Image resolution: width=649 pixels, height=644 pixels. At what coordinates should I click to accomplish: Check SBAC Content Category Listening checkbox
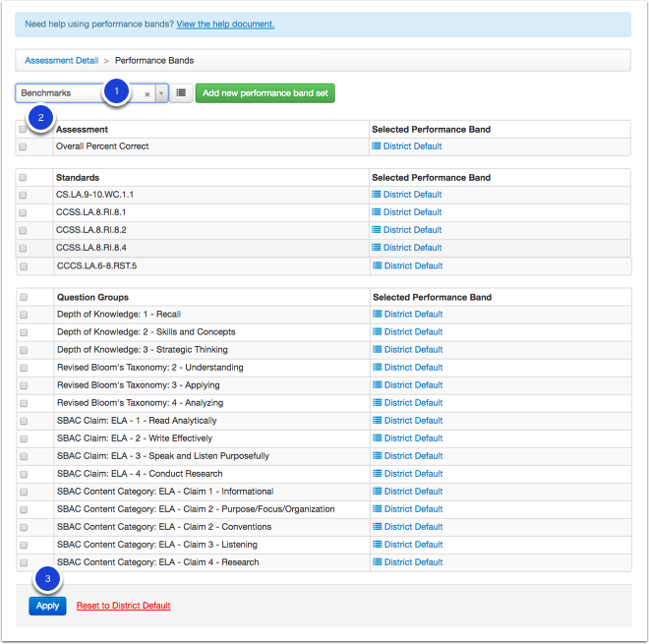click(x=24, y=545)
